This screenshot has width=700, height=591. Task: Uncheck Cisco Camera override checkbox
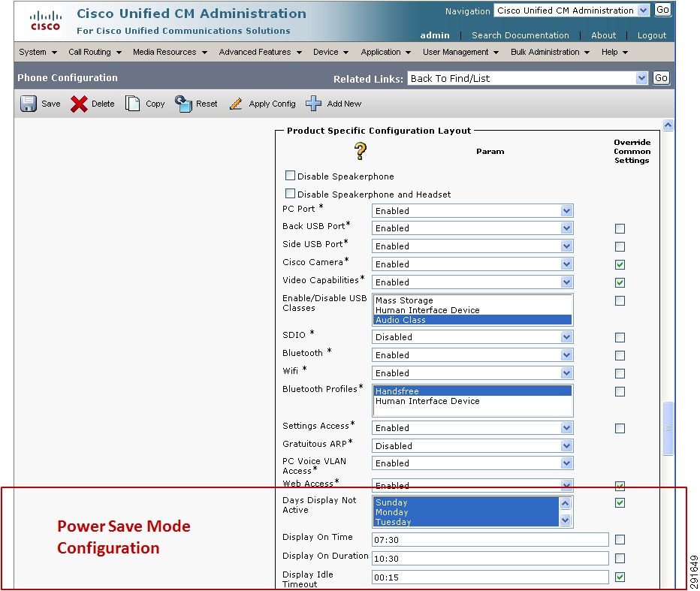click(x=620, y=264)
